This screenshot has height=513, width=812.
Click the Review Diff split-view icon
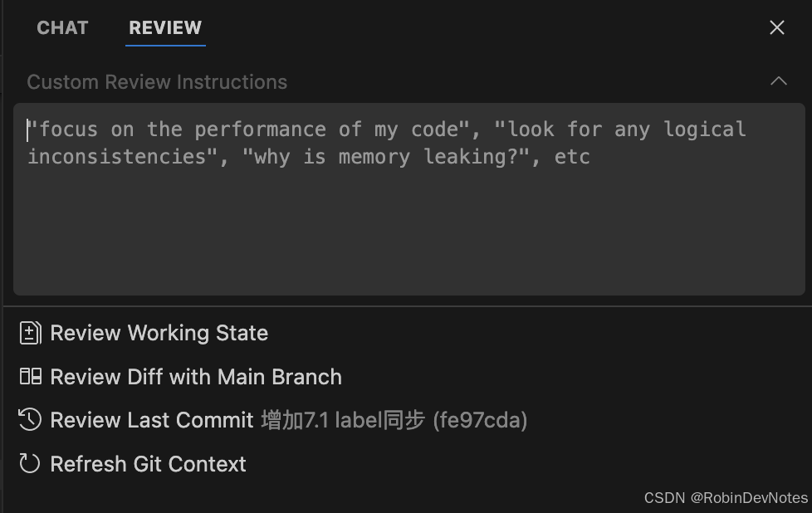click(x=30, y=377)
